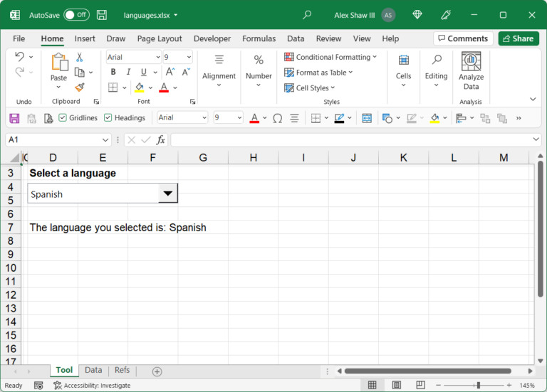The image size is (547, 392).
Task: Click the Alex Shaw III account avatar
Action: [x=388, y=15]
